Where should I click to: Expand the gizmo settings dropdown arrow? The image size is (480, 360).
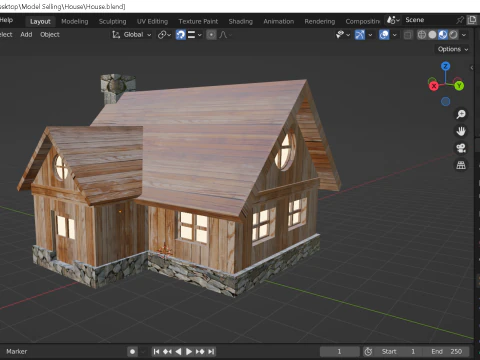pyautogui.click(x=370, y=35)
